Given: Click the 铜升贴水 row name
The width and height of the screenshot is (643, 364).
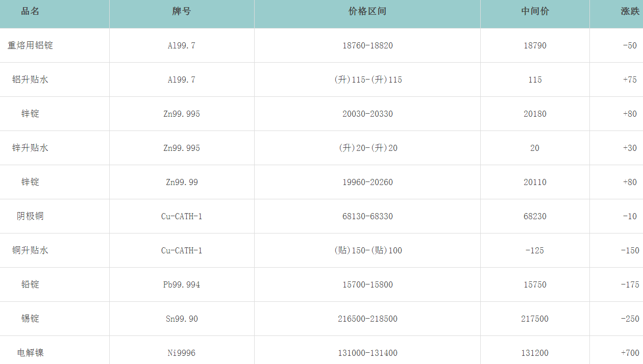Looking at the screenshot, I should coord(30,250).
